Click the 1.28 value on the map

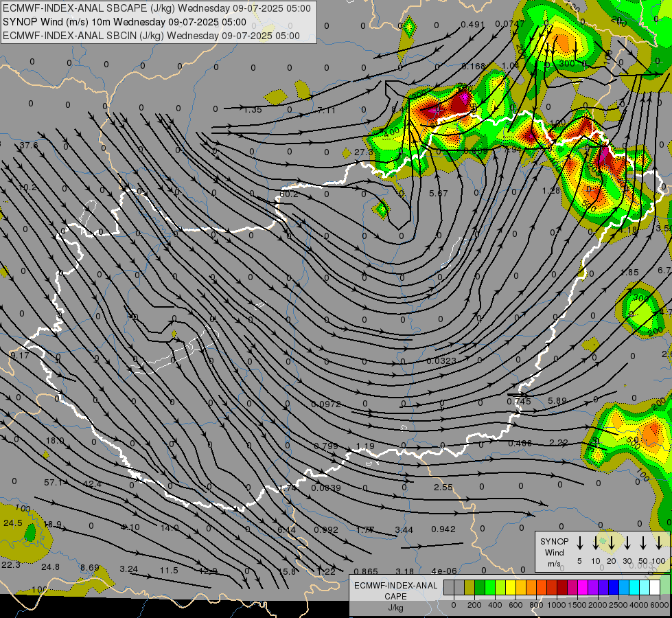[x=551, y=190]
